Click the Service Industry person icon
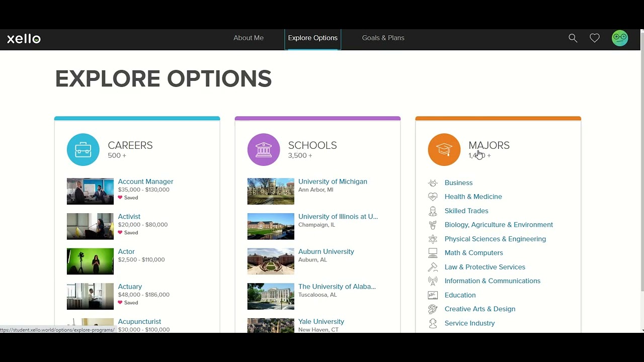 coord(433,323)
